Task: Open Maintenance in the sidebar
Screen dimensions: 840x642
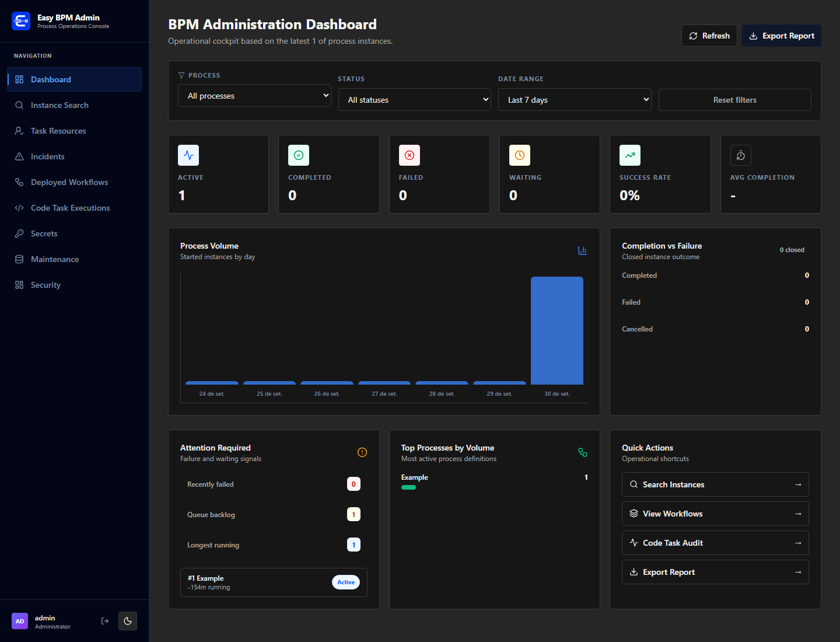Action: pos(75,259)
